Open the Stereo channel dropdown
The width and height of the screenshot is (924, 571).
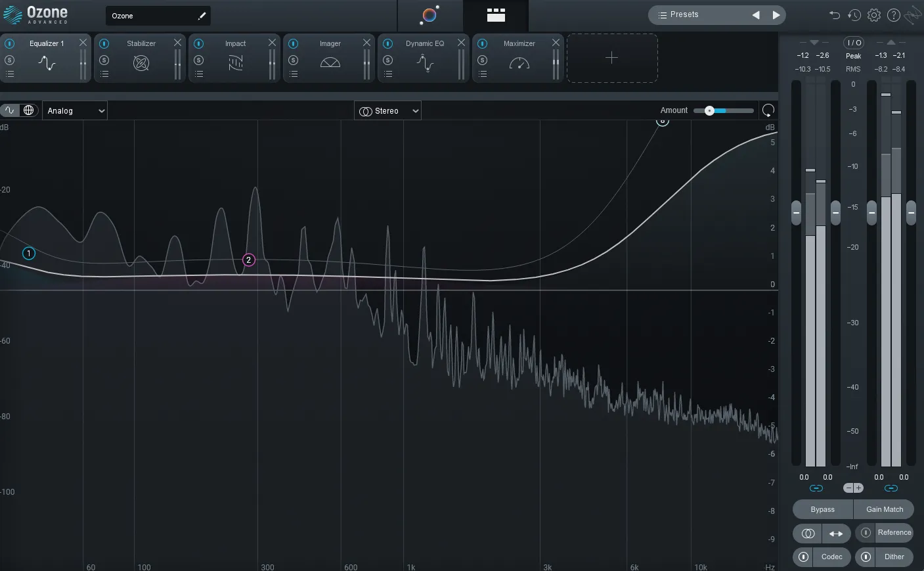click(x=387, y=110)
